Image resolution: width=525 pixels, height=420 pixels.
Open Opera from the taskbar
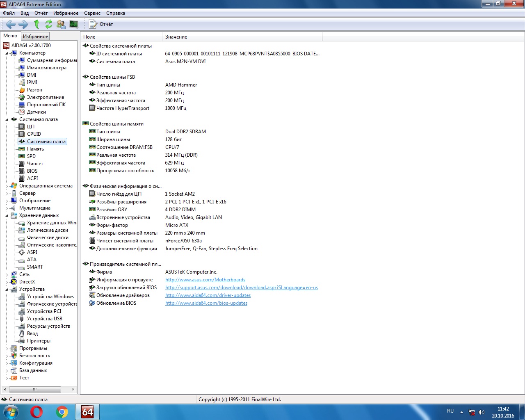point(37,412)
